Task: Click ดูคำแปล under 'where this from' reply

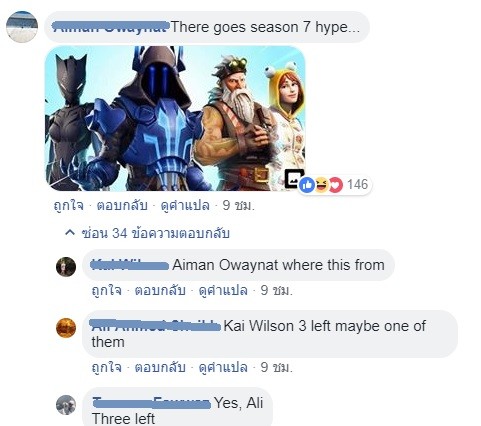Action: click(x=223, y=290)
